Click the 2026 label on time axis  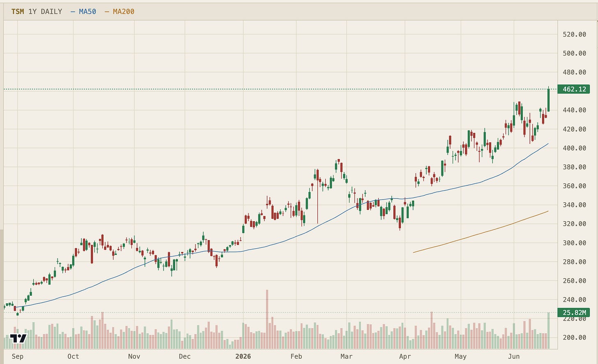click(x=243, y=356)
